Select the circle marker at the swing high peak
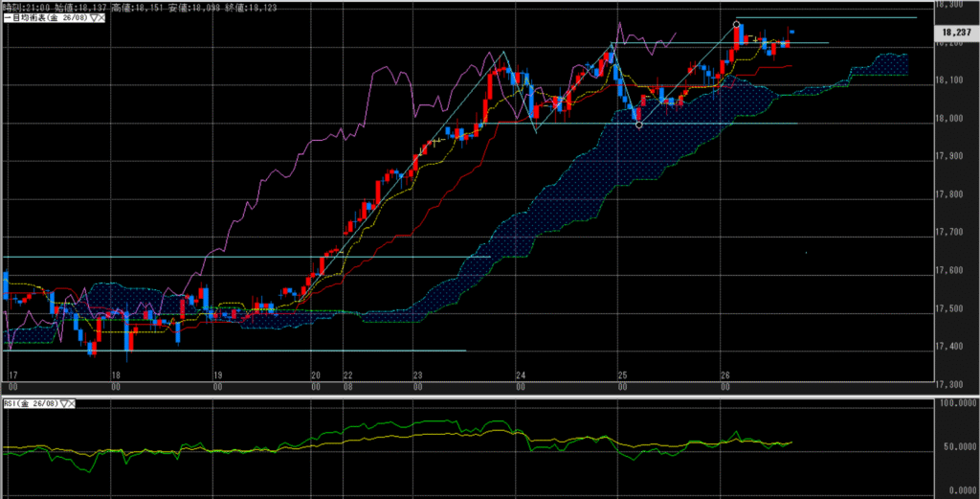This screenshot has height=499, width=980. [x=736, y=24]
